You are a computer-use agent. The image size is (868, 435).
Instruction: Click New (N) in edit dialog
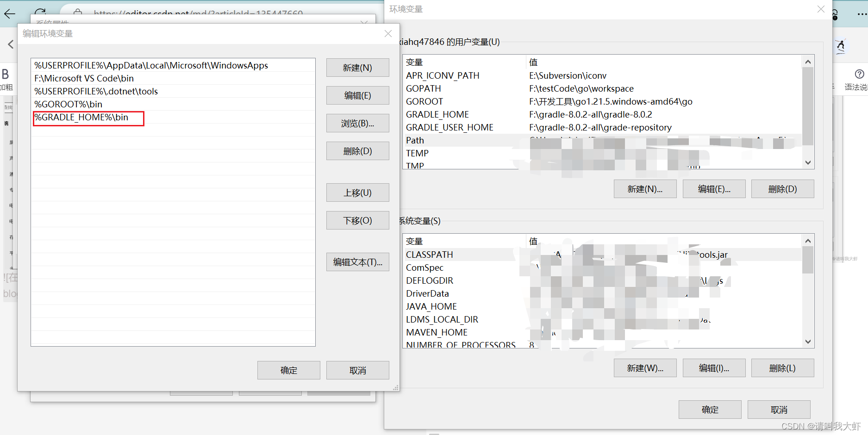coord(357,68)
